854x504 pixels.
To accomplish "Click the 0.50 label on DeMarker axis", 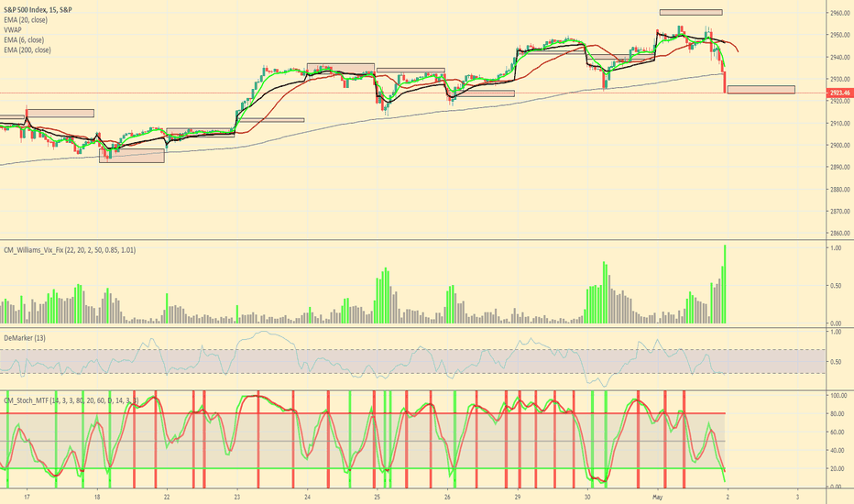I will (x=836, y=362).
